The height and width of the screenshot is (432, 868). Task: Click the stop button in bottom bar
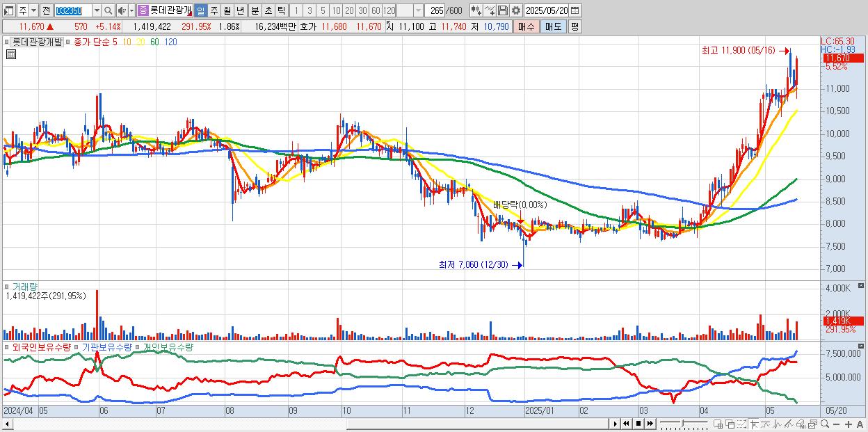[638, 424]
